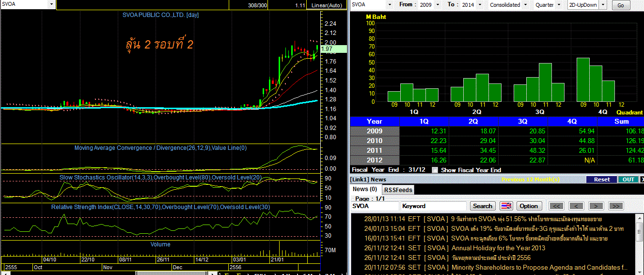
Task: Click the 54.94 cell for 2009 4Q
Action: (572, 131)
